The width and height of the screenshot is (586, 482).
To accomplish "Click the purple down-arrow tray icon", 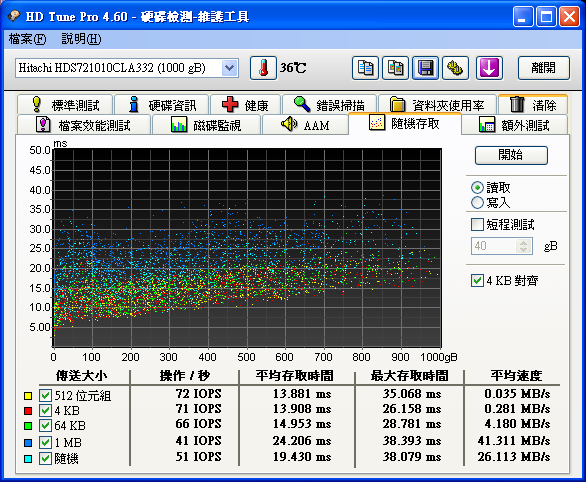I will [489, 68].
